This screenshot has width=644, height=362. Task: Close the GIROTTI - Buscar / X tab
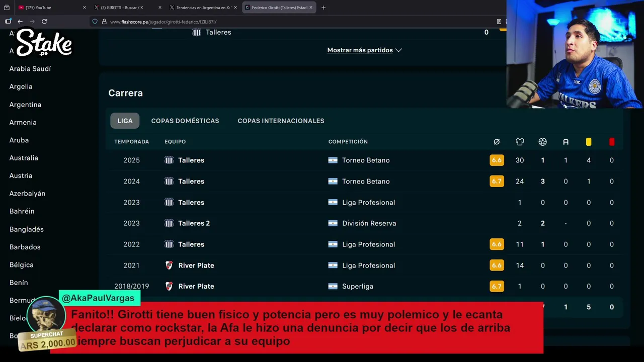[x=160, y=8]
